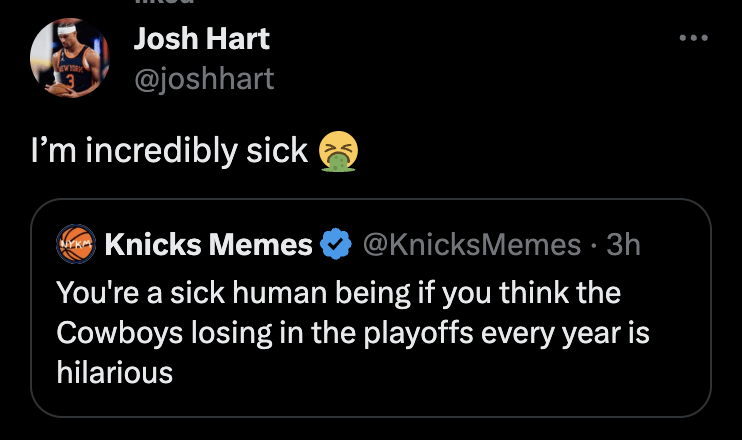Open the three-dot More menu on tweet
The height and width of the screenshot is (440, 742).
click(x=692, y=39)
